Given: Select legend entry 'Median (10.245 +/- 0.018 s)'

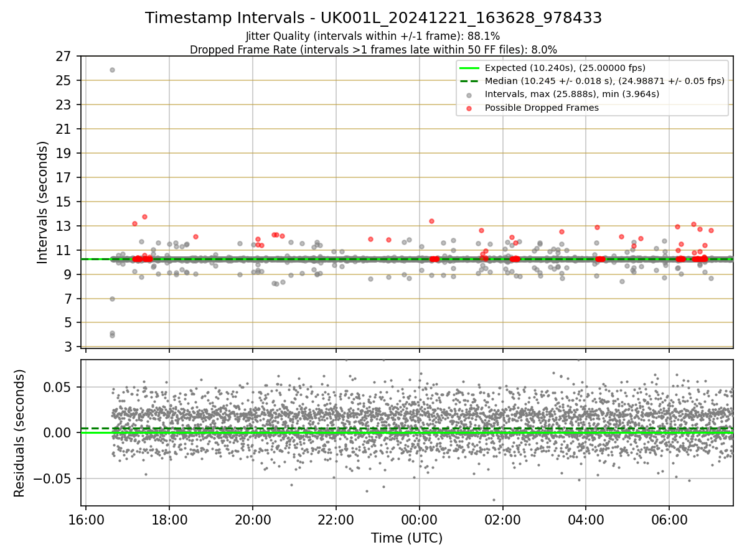Looking at the screenshot, I should point(604,81).
